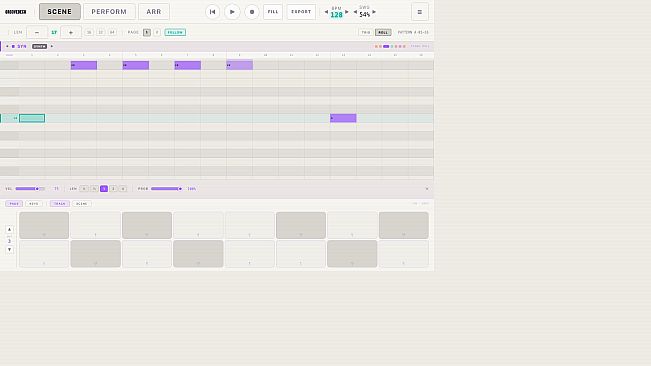Toggle the FOLLOW mode
Viewport: 651px width, 366px height.
pos(175,32)
